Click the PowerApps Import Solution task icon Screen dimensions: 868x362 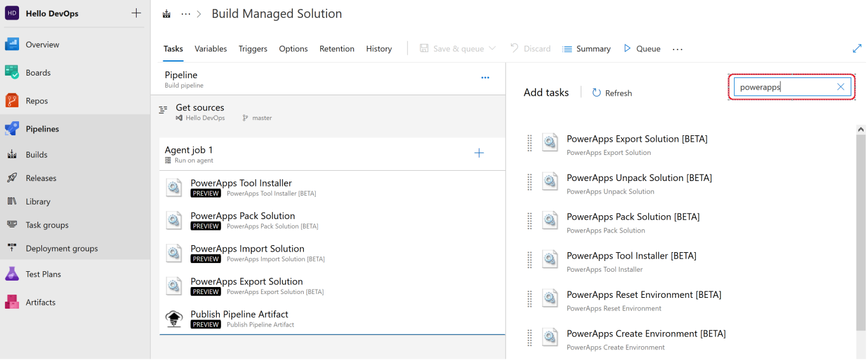[174, 253]
